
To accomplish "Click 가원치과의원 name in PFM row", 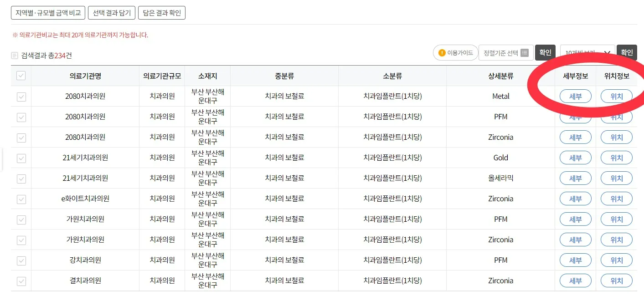I will coord(85,219).
